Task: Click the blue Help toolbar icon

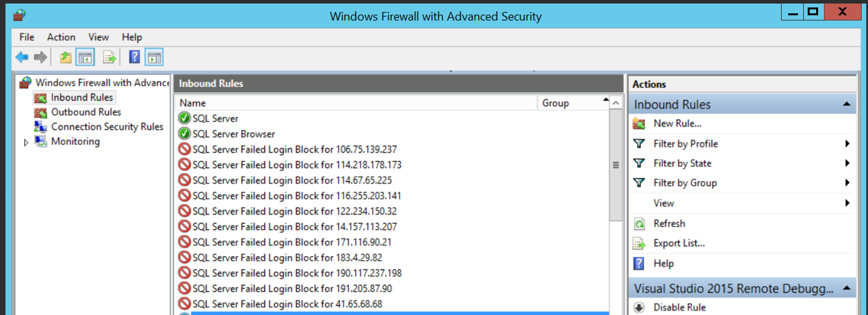Action: click(134, 57)
